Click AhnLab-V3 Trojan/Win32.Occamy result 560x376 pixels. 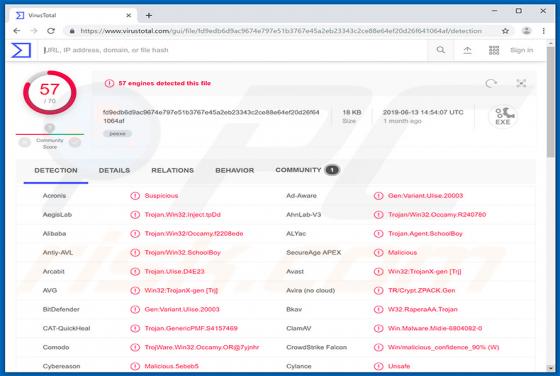pos(437,215)
